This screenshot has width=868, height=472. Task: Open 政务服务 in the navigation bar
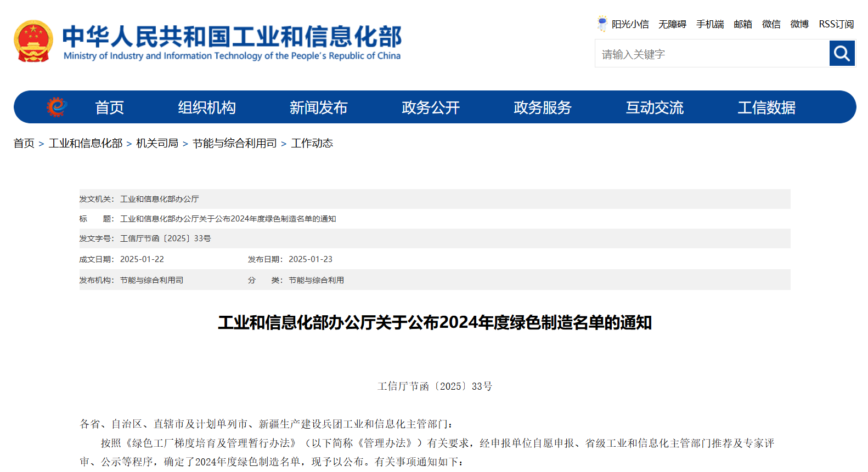pyautogui.click(x=542, y=107)
